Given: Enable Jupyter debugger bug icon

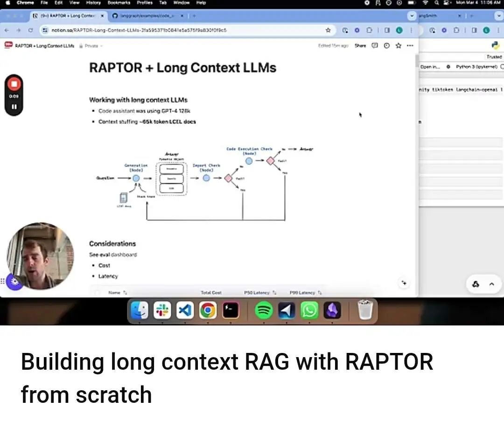Looking at the screenshot, I should (448, 67).
